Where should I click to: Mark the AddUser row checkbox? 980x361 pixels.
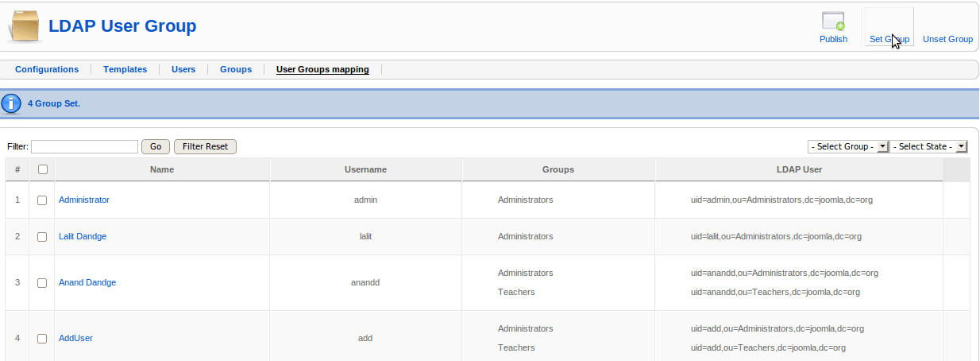[x=43, y=339]
